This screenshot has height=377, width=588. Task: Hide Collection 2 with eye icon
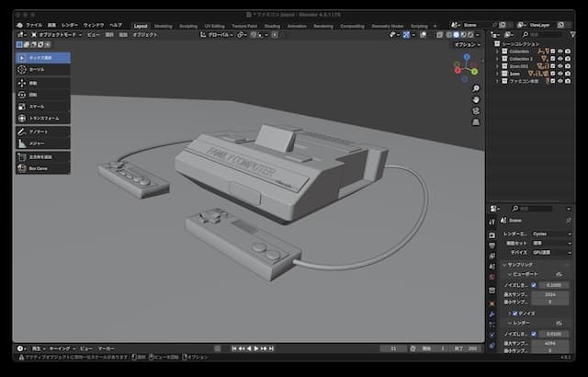560,59
